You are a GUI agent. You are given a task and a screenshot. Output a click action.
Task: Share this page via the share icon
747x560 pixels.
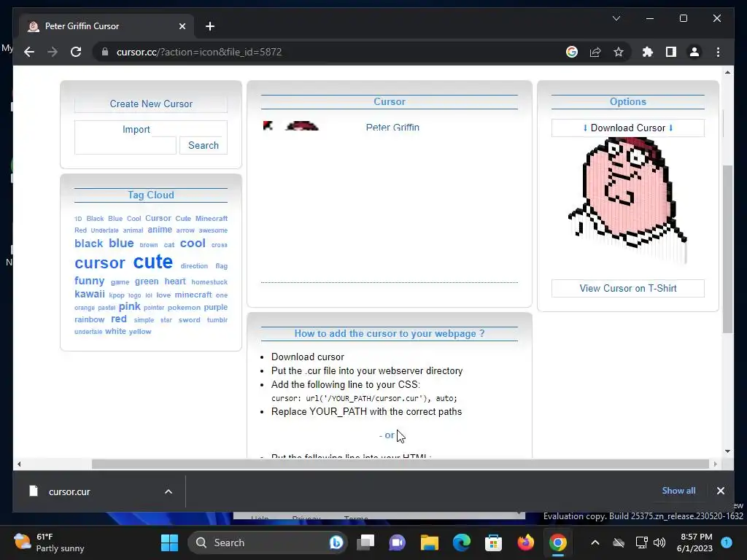click(x=595, y=52)
